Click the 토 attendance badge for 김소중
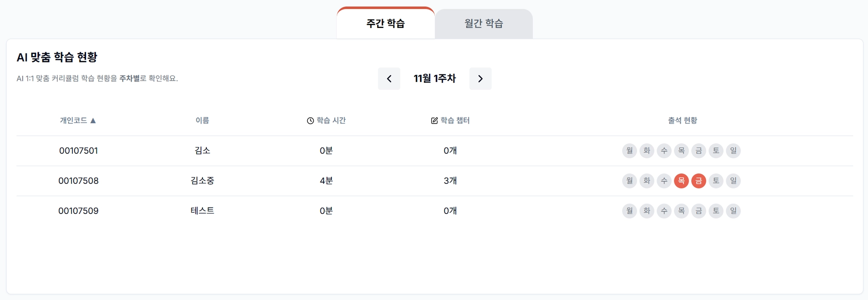Image resolution: width=868 pixels, height=300 pixels. (716, 181)
